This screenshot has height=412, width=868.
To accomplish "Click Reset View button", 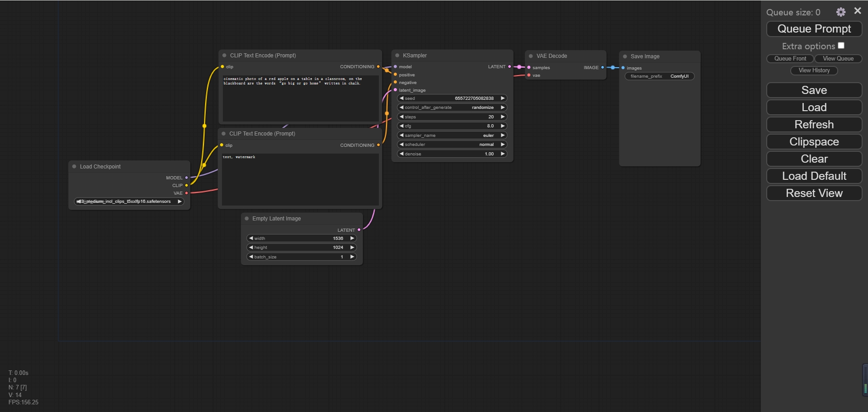I will tap(814, 193).
